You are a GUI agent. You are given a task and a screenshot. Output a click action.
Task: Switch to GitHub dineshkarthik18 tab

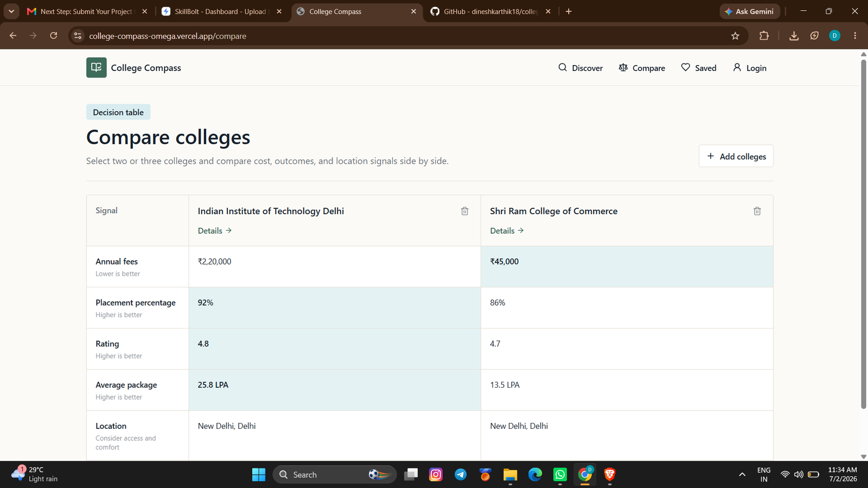(x=490, y=11)
